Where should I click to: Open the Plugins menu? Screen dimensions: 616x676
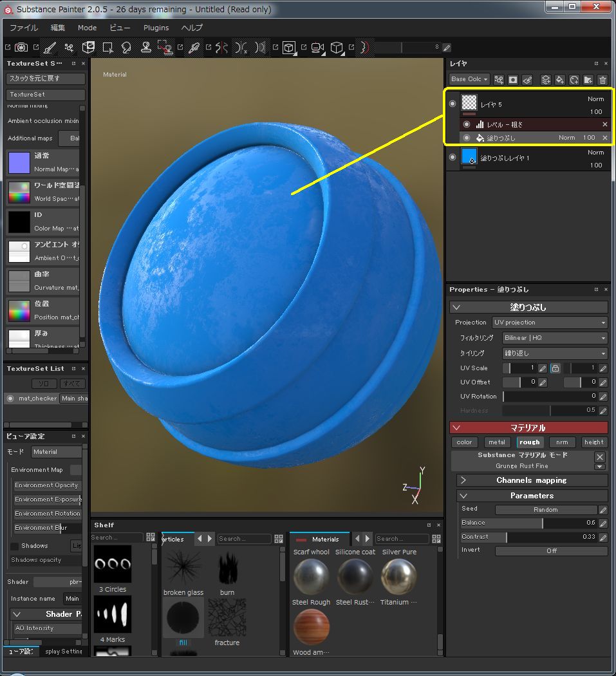(156, 28)
